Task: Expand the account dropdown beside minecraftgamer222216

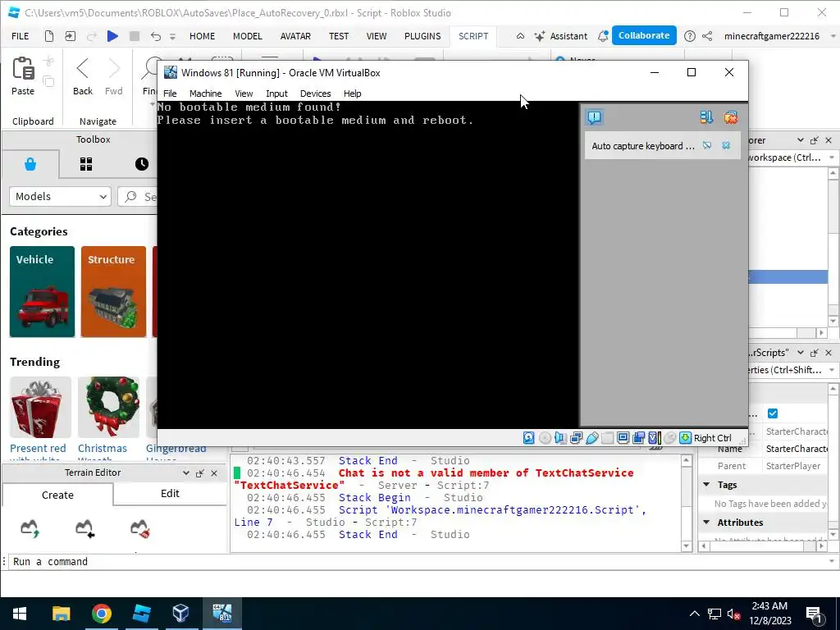Action: 833,36
